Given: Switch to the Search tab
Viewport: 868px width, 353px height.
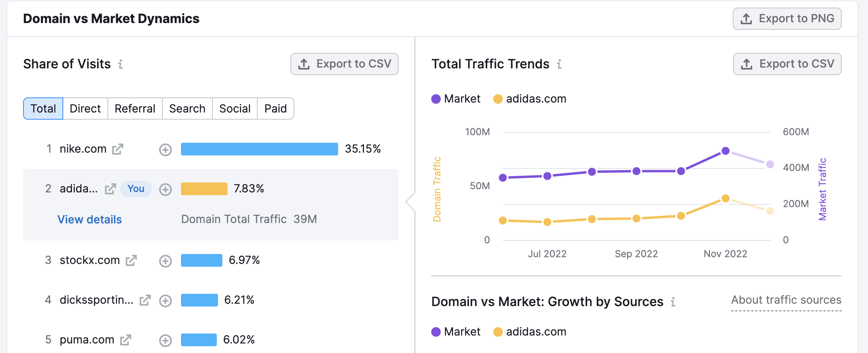Looking at the screenshot, I should pos(187,109).
